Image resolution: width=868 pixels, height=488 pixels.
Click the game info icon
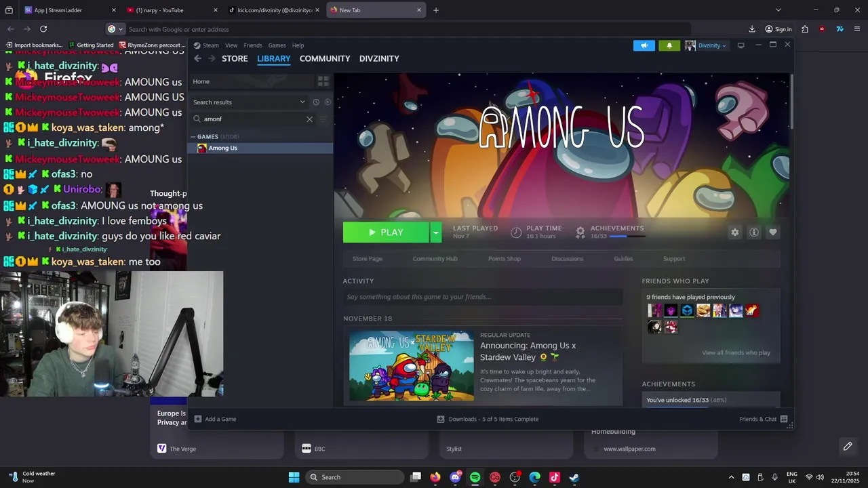(x=753, y=232)
